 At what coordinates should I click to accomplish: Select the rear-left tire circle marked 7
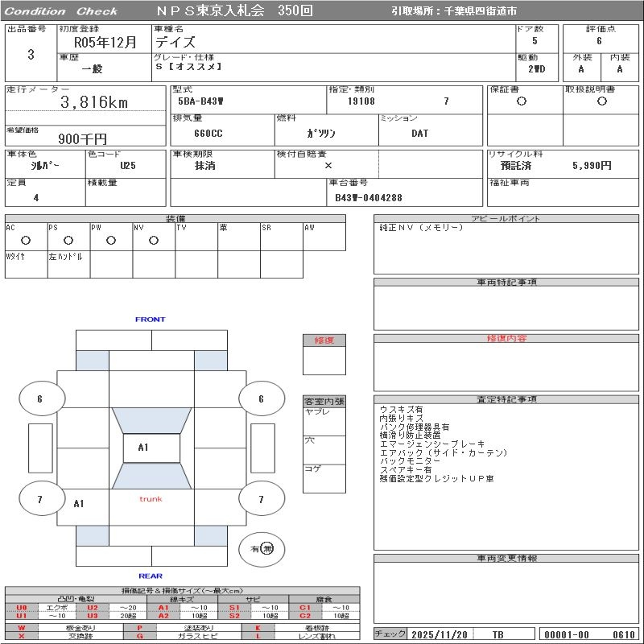40,499
